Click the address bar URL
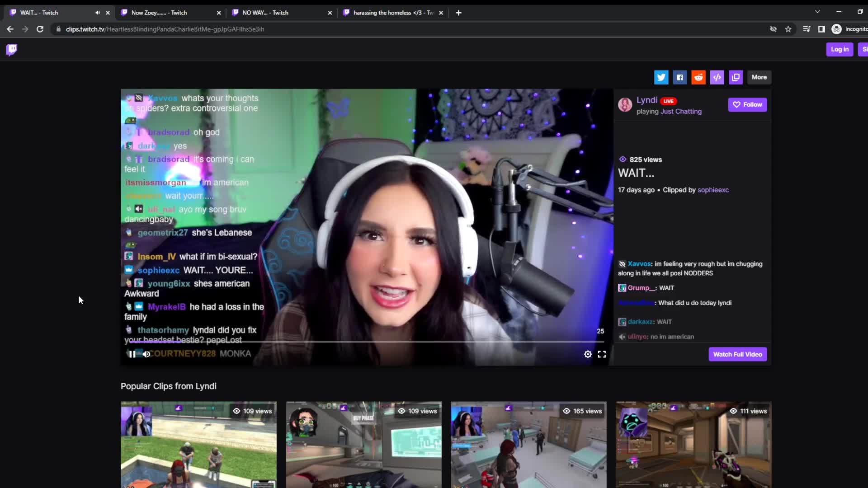 click(165, 29)
